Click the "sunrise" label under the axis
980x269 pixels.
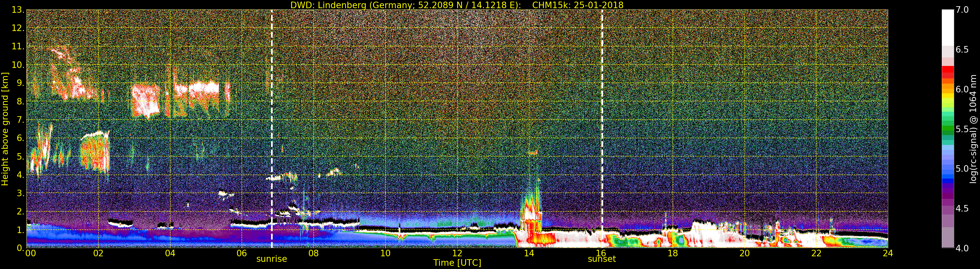[271, 259]
